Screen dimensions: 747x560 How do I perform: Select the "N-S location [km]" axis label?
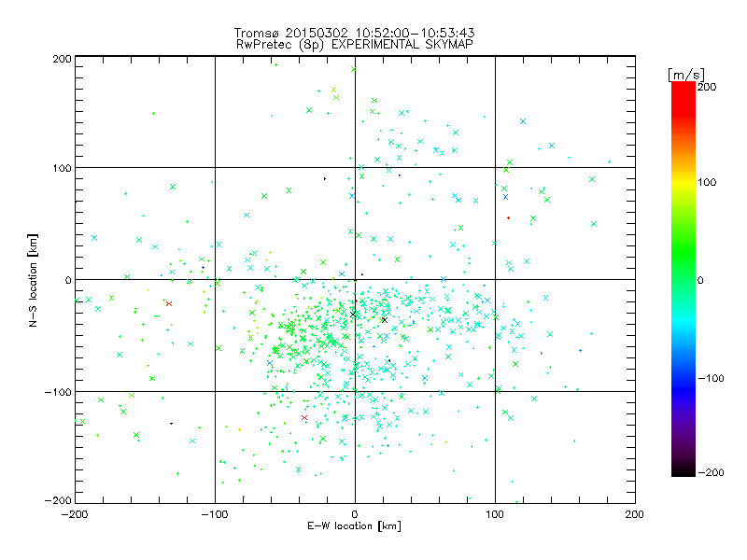point(33,280)
